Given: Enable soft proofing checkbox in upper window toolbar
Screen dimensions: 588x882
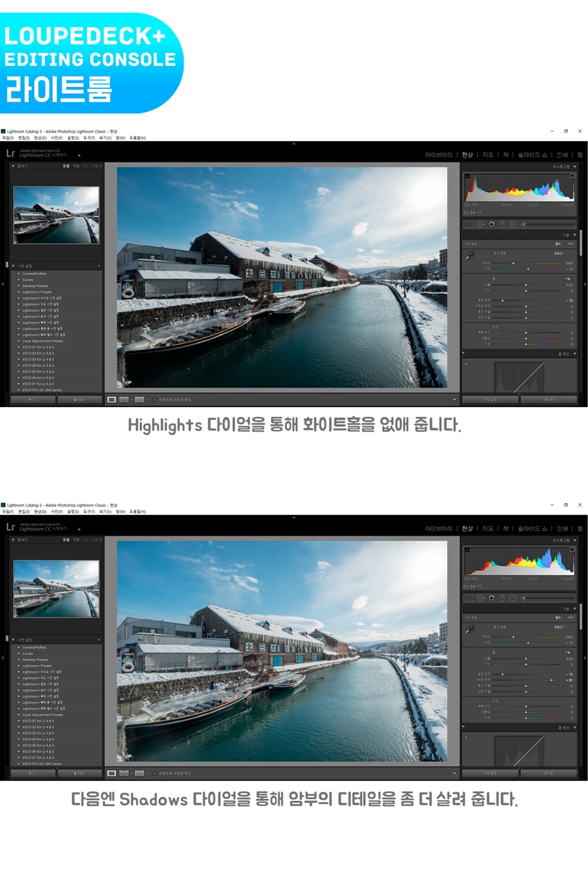Looking at the screenshot, I should (155, 399).
